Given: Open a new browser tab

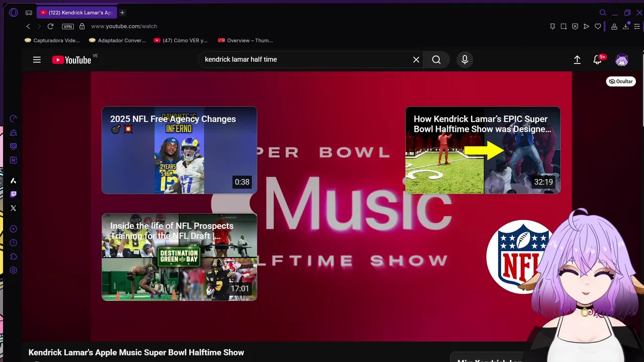Looking at the screenshot, I should point(122,13).
